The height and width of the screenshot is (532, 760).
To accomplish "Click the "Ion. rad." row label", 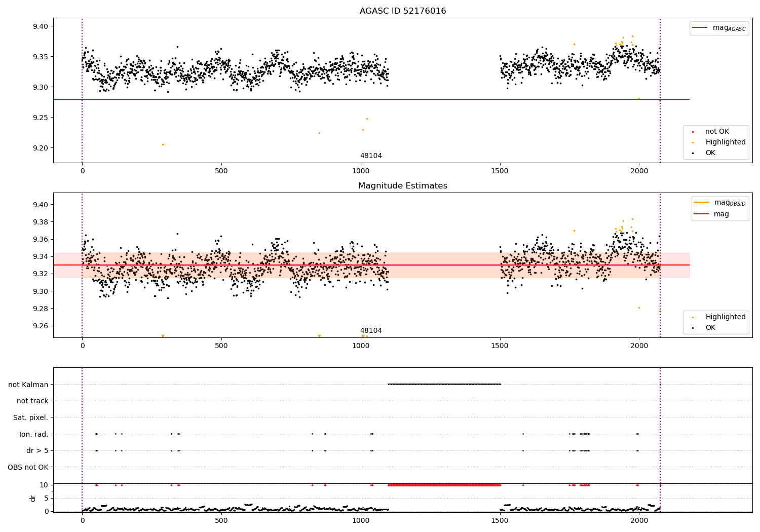I will 34,434.
